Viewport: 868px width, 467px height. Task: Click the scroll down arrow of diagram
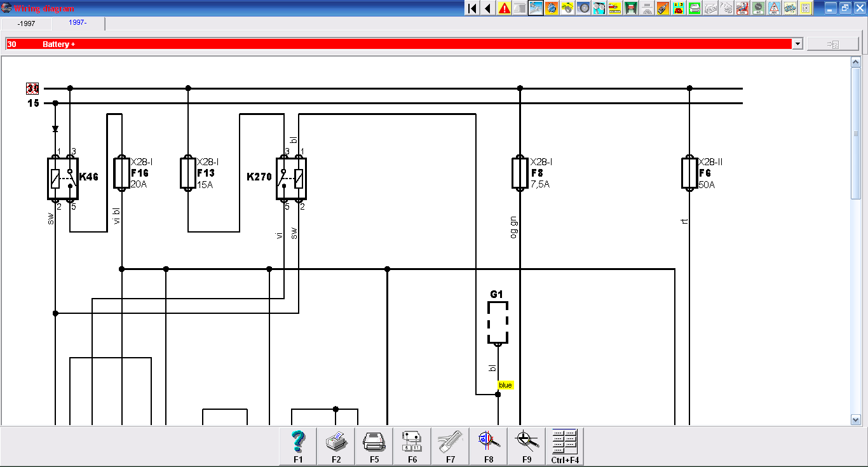click(856, 419)
